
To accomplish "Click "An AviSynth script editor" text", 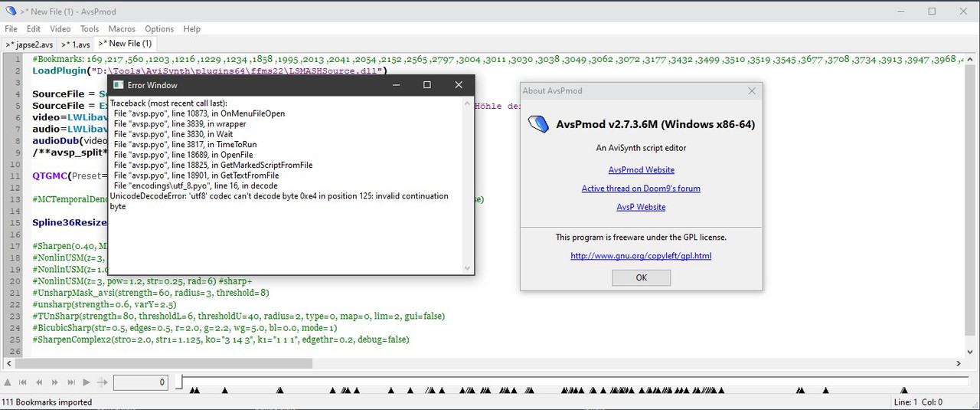I will pos(641,148).
